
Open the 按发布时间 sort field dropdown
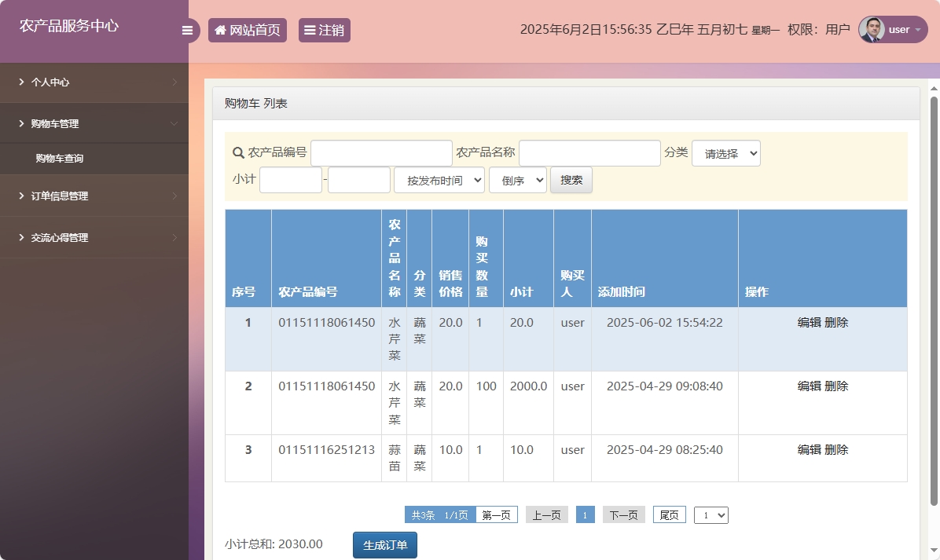click(439, 179)
